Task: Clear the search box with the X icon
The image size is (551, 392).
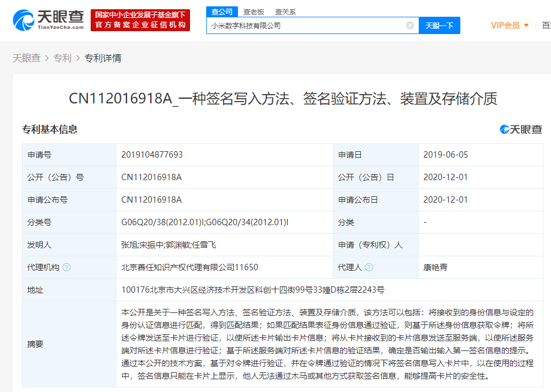Action: point(409,25)
